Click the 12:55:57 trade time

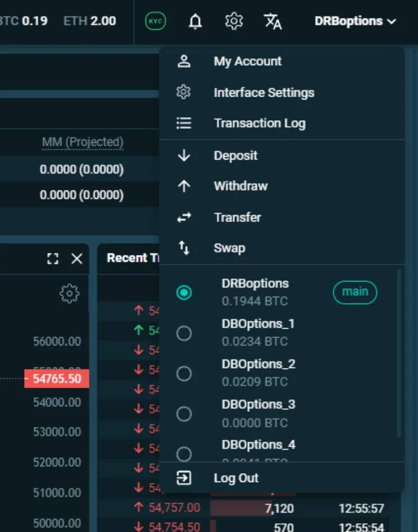coord(361,508)
